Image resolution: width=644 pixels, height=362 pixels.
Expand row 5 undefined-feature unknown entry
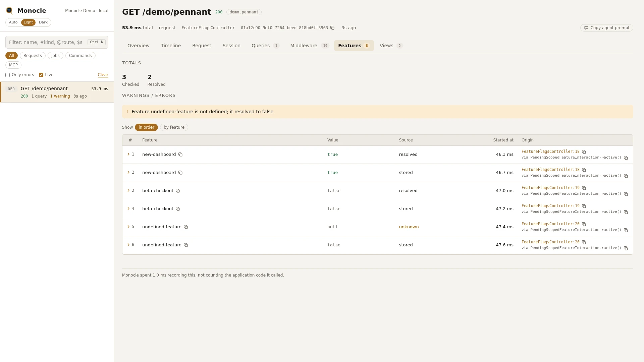[x=128, y=227]
